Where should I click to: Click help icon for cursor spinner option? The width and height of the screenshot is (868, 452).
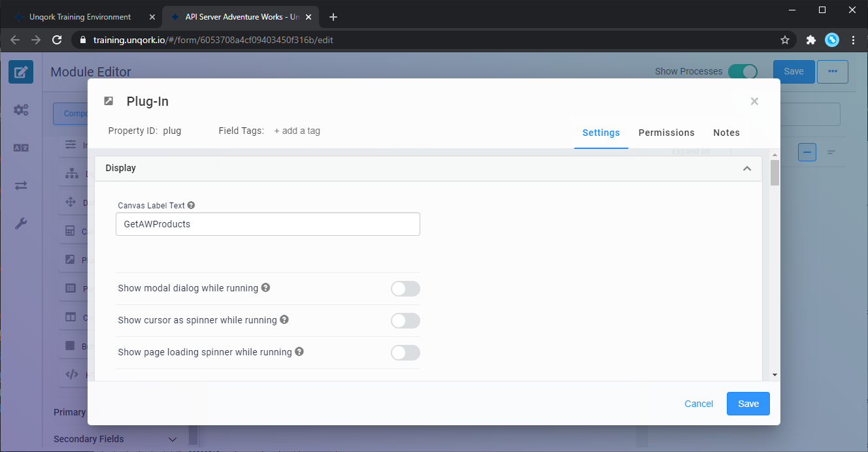[284, 319]
